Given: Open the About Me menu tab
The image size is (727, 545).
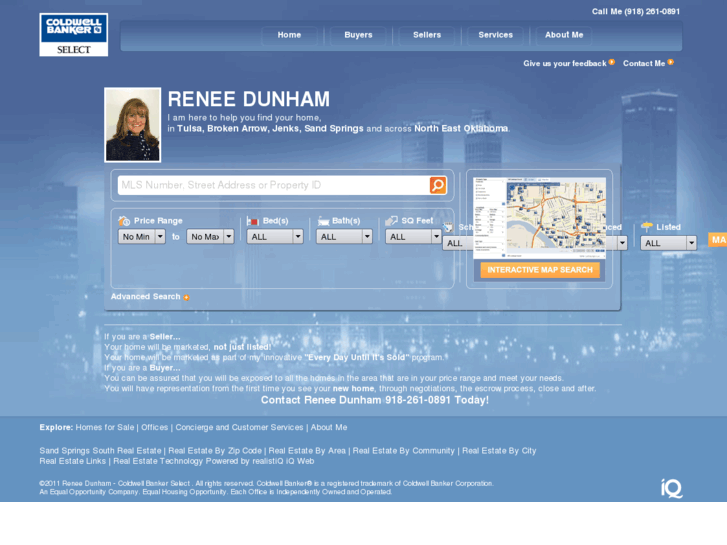Looking at the screenshot, I should click(x=564, y=35).
